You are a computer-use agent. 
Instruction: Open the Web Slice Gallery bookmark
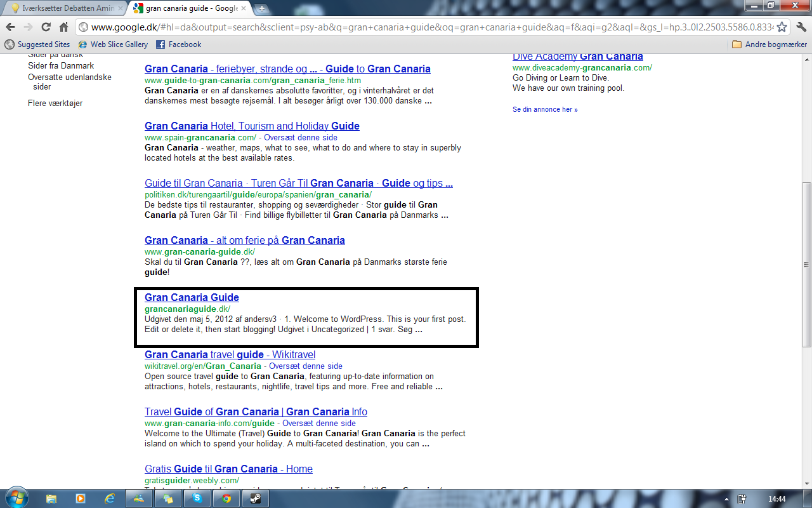[x=113, y=44]
